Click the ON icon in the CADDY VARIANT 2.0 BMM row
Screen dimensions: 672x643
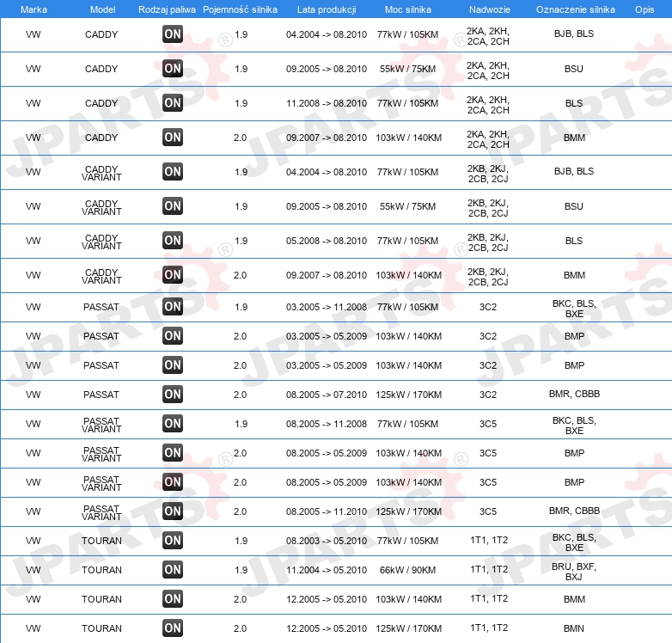173,275
